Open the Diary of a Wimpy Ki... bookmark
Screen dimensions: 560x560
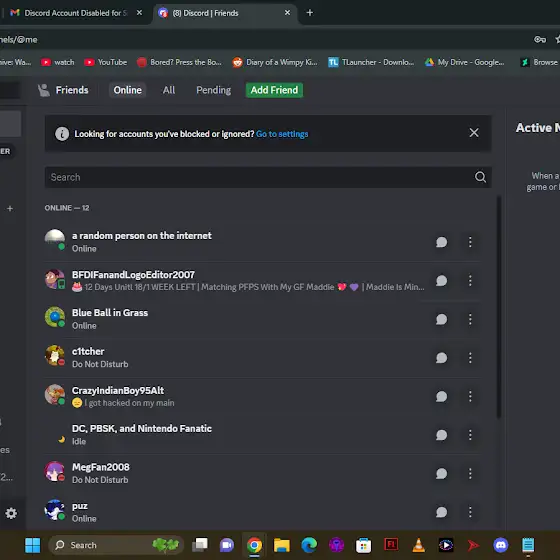275,62
